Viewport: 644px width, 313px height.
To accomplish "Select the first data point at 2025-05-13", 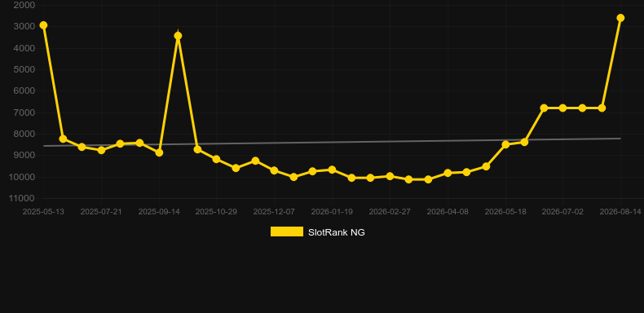I will (43, 25).
